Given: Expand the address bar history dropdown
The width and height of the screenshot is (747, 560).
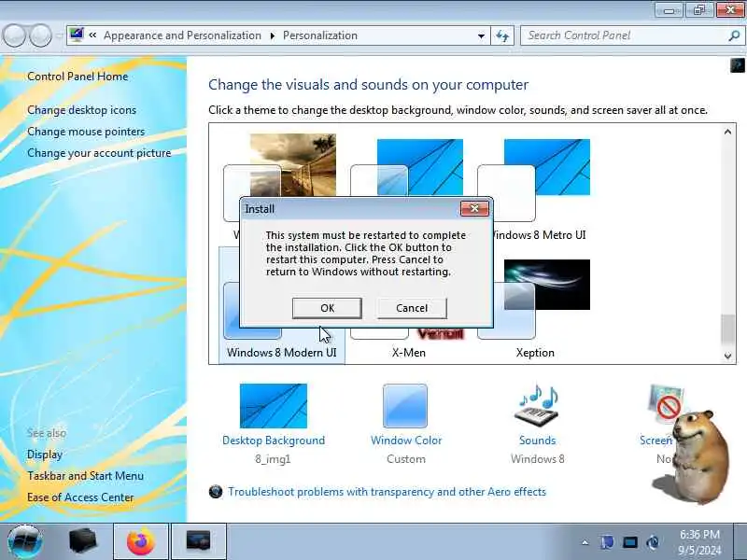Looking at the screenshot, I should (x=481, y=35).
